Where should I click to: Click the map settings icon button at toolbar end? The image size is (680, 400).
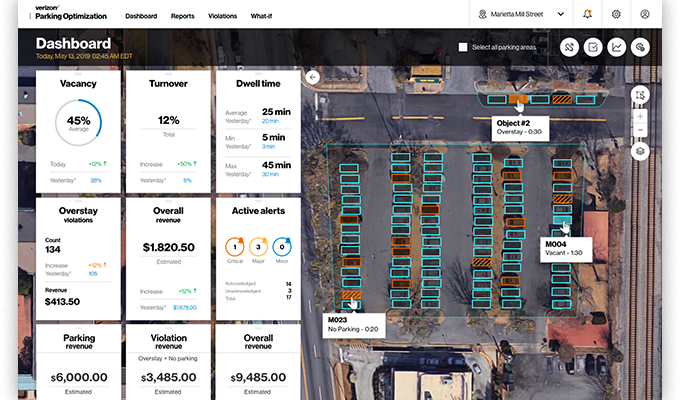click(x=640, y=47)
